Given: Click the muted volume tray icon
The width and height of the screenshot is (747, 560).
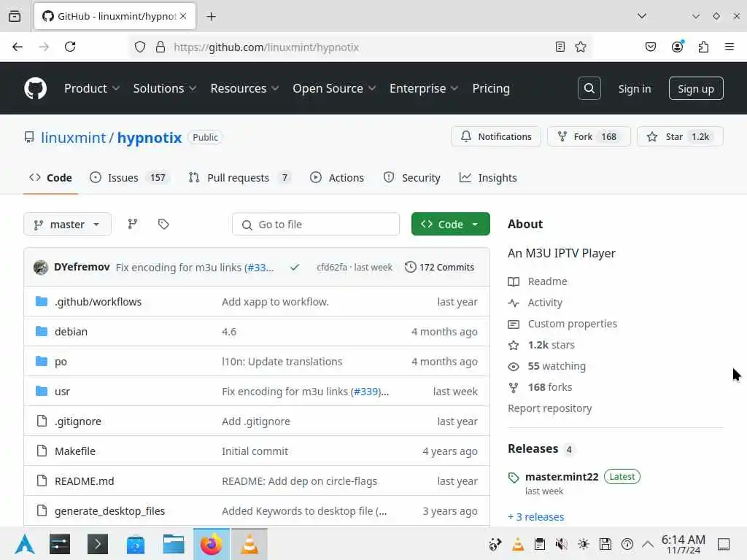Looking at the screenshot, I should point(561,544).
